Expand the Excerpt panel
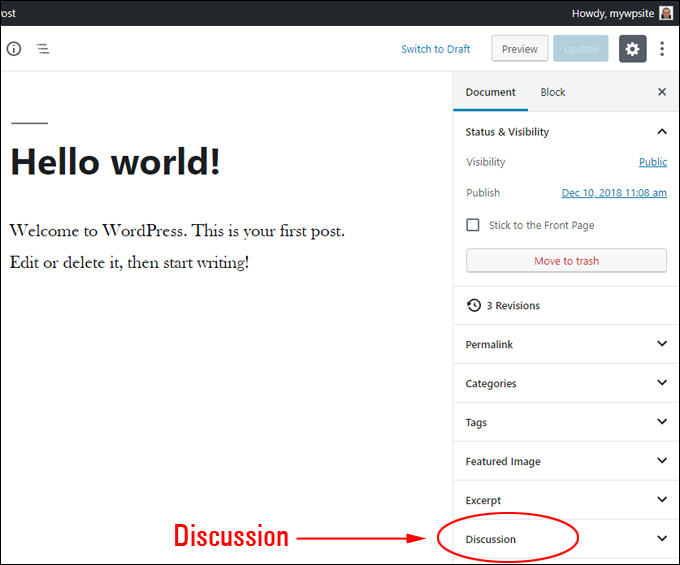The width and height of the screenshot is (680, 565). (x=662, y=500)
